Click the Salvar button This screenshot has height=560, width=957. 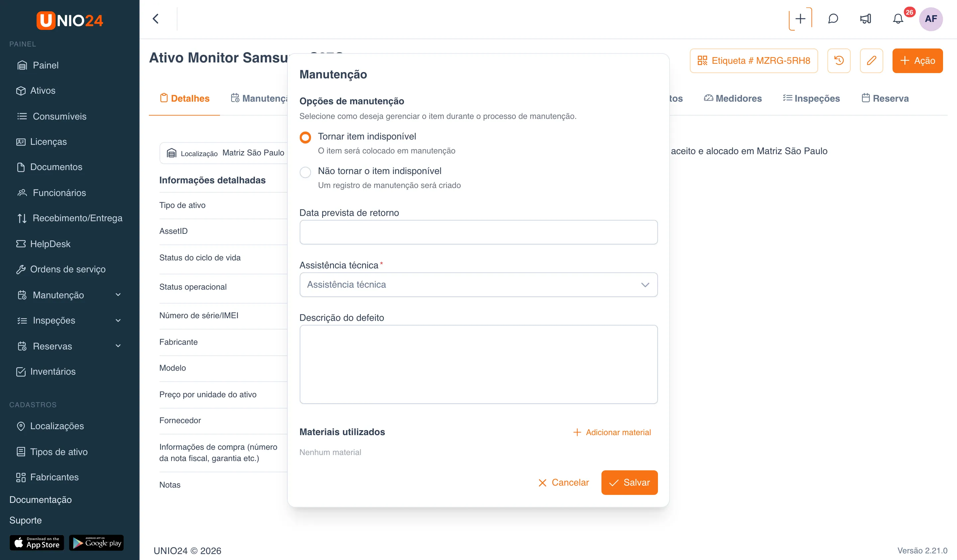[629, 482]
